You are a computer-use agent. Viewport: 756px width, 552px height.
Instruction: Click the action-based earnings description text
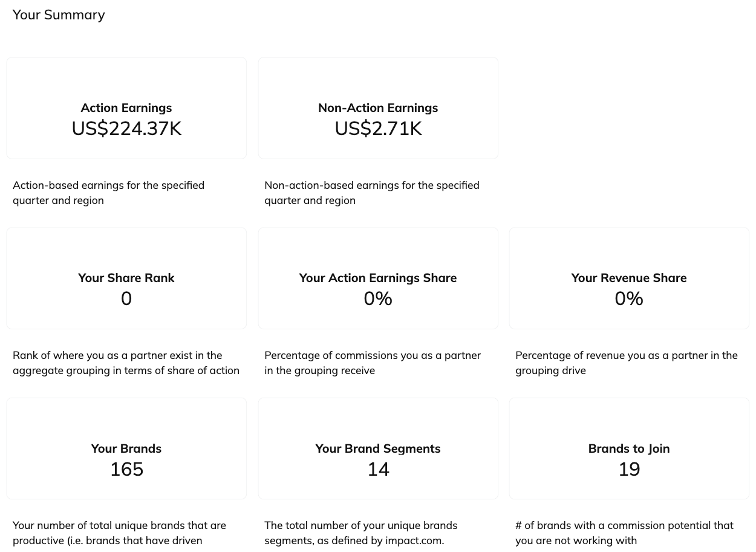pyautogui.click(x=109, y=192)
